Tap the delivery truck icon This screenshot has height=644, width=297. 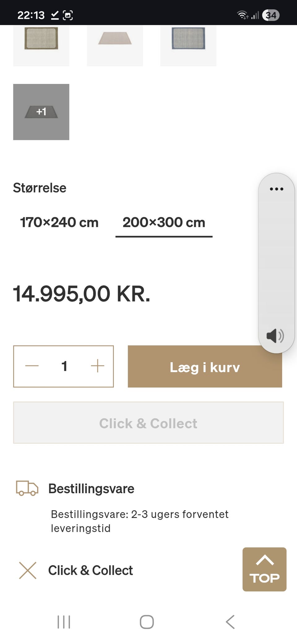[x=27, y=488]
